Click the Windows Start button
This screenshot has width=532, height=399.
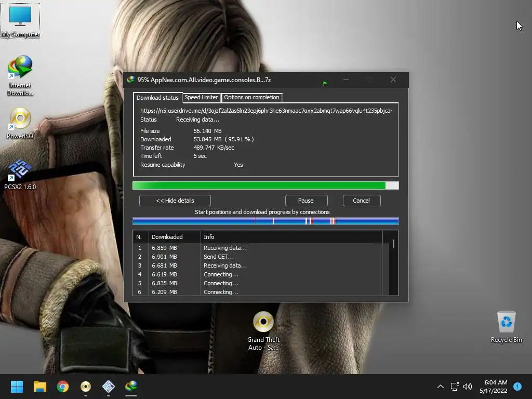pos(17,387)
